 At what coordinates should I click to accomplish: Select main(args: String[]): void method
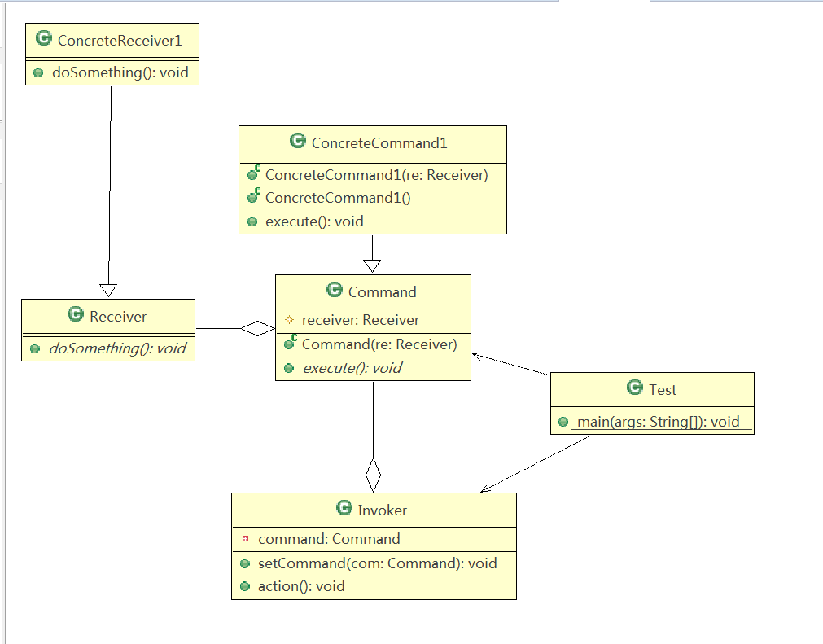[x=659, y=422]
